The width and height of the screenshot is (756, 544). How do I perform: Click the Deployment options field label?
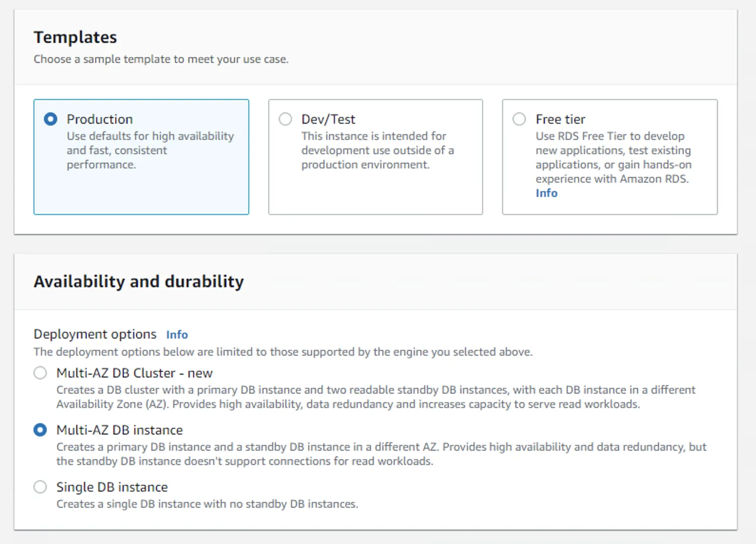click(95, 334)
